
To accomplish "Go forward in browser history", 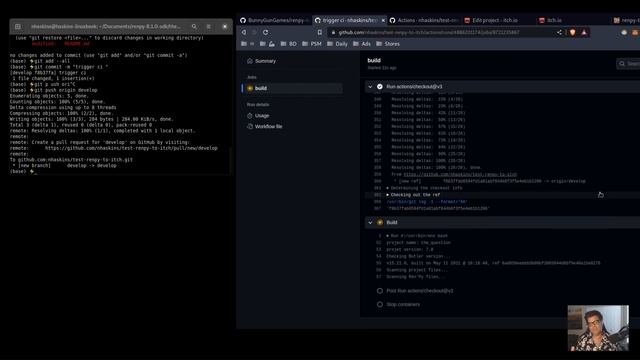I will click(x=254, y=32).
